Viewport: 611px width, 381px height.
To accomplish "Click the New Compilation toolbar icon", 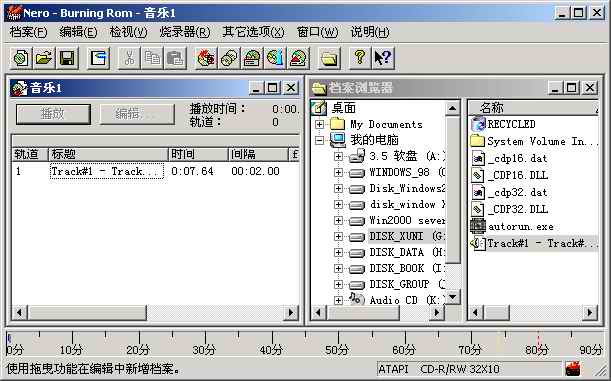I will tap(21, 58).
